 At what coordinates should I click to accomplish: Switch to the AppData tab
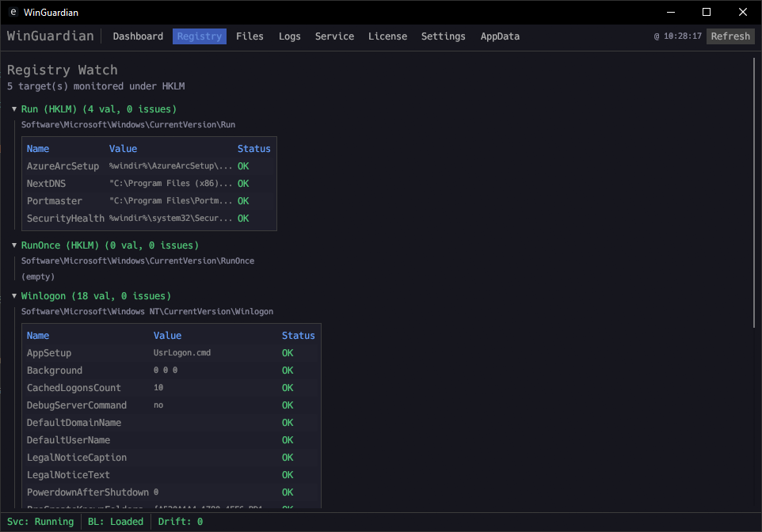tap(500, 36)
